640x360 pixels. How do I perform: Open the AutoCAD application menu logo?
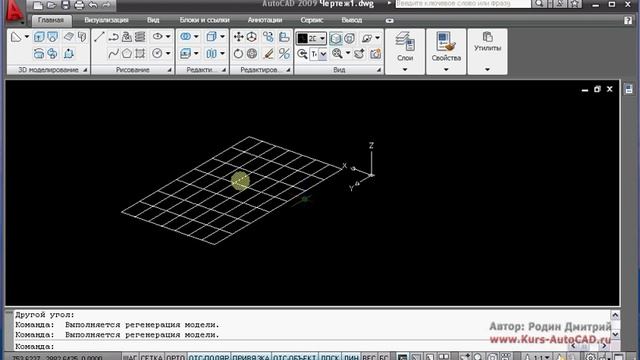click(14, 11)
